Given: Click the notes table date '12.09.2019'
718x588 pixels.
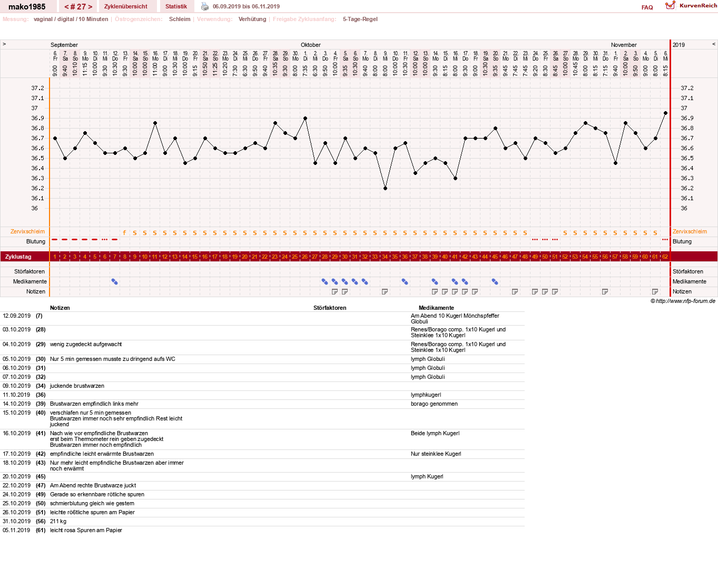Looking at the screenshot, I should click(x=17, y=316).
